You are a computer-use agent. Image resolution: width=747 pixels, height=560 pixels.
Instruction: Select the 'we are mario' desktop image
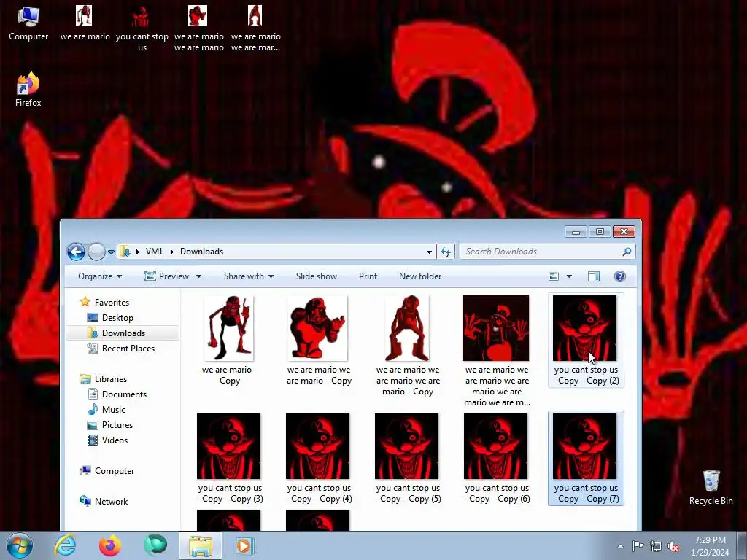pyautogui.click(x=85, y=24)
